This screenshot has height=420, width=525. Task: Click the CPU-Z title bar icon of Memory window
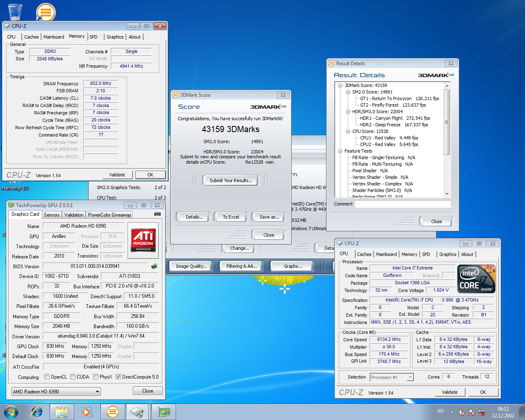tap(7, 26)
